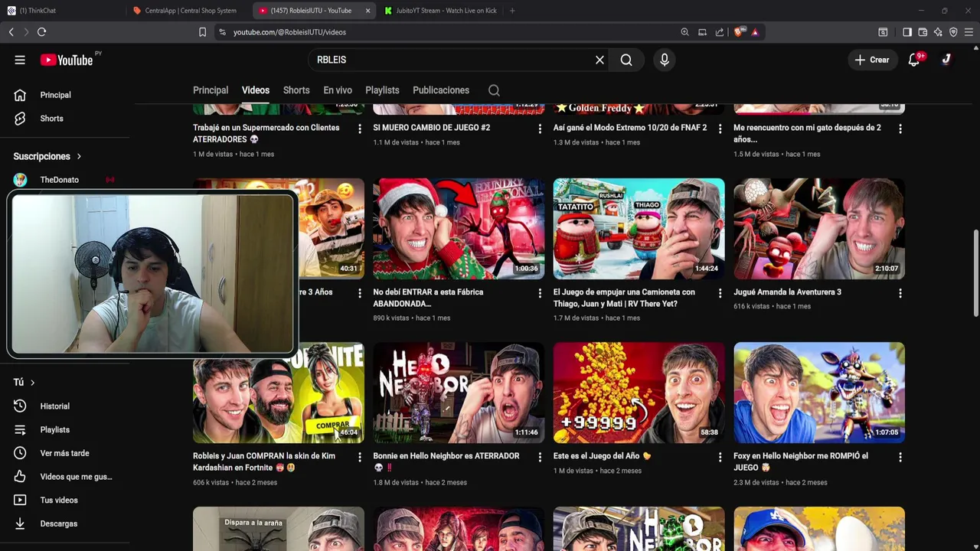Open the Camioneta video thumbnail lasting 1:44:24

click(x=639, y=228)
